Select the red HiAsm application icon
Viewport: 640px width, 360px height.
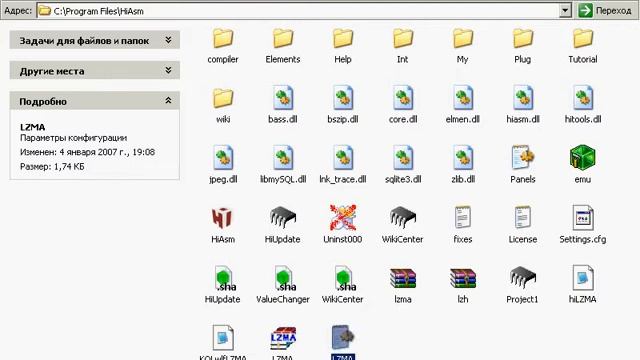(x=222, y=218)
